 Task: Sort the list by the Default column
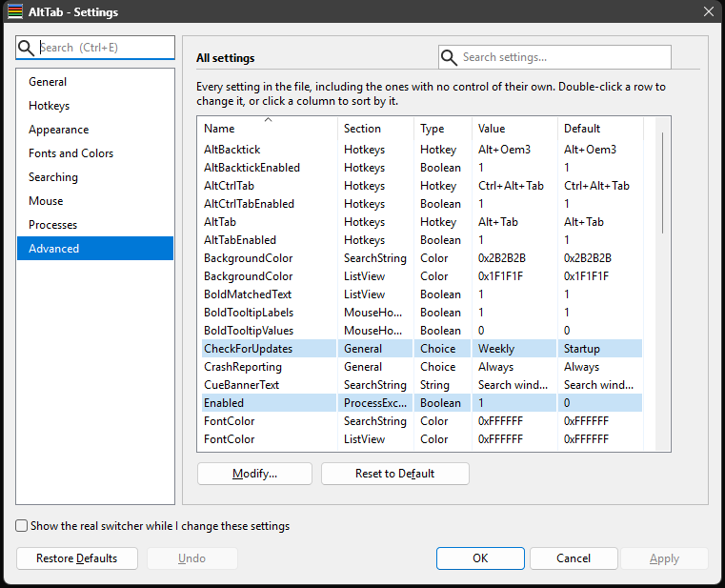point(600,128)
